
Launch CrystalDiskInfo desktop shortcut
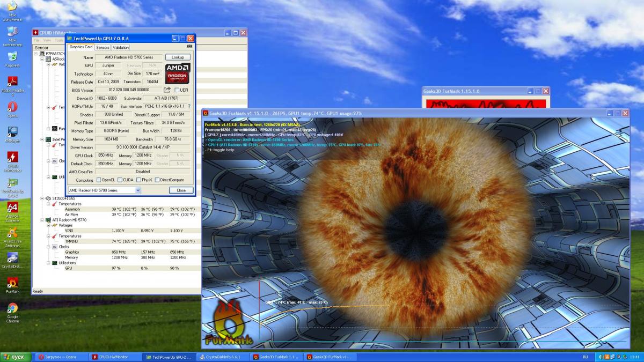click(12, 260)
